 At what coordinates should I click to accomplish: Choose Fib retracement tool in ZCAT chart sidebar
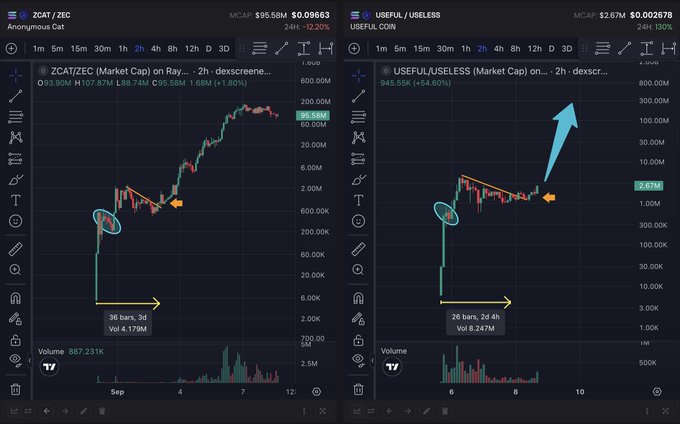point(16,117)
